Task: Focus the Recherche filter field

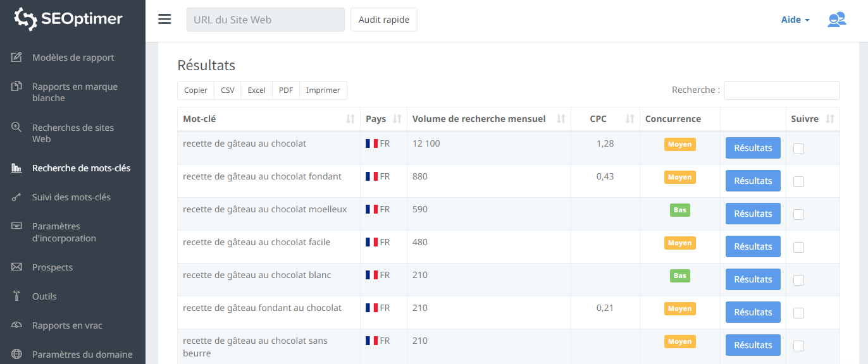Action: pos(781,90)
